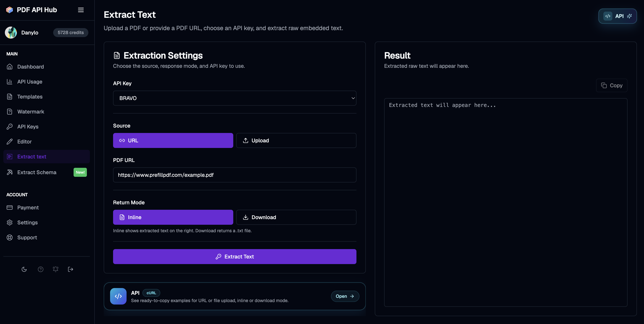The image size is (644, 324).
Task: Click the 5728 credits badge
Action: (71, 33)
